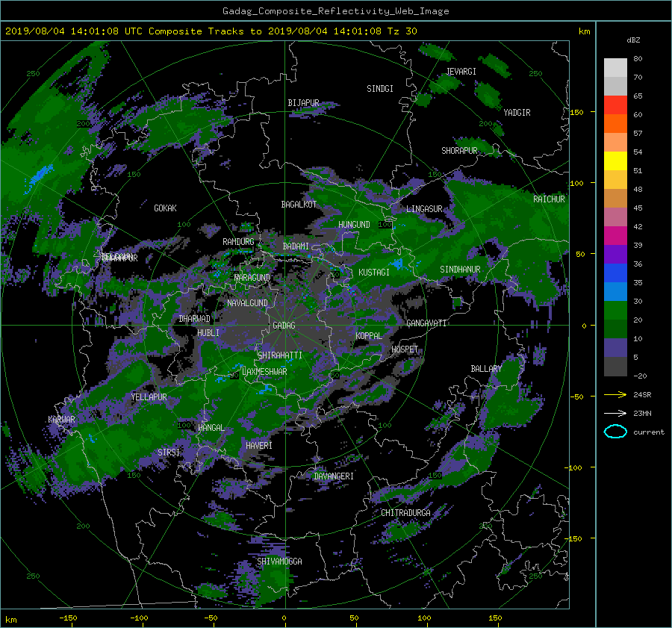Click the HUBLI city label
This screenshot has width=672, height=628.
pos(208,332)
